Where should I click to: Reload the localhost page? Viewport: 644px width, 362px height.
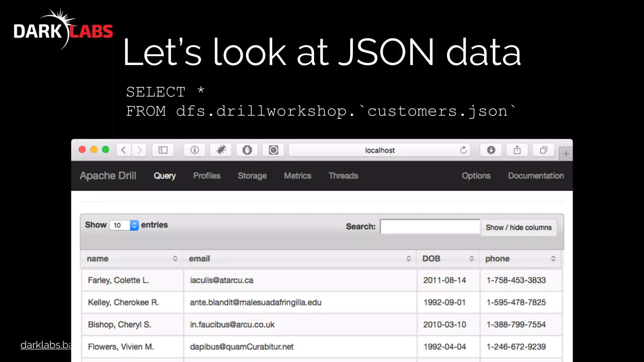point(463,150)
